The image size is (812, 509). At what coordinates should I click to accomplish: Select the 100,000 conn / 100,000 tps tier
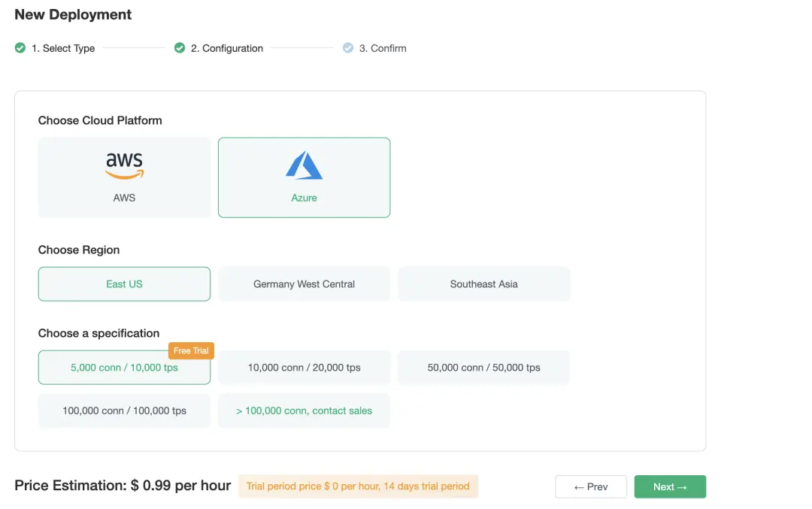click(123, 411)
